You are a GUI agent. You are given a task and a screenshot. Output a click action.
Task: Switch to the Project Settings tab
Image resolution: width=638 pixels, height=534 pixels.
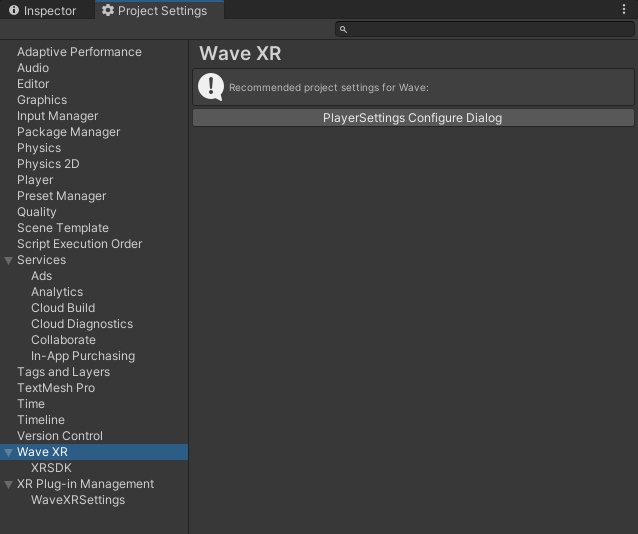click(x=159, y=10)
